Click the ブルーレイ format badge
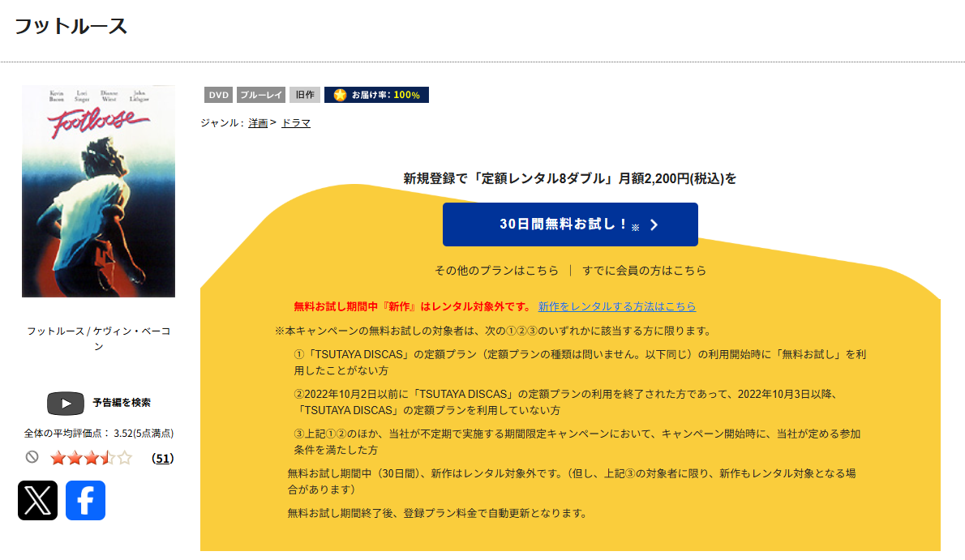 (x=261, y=95)
